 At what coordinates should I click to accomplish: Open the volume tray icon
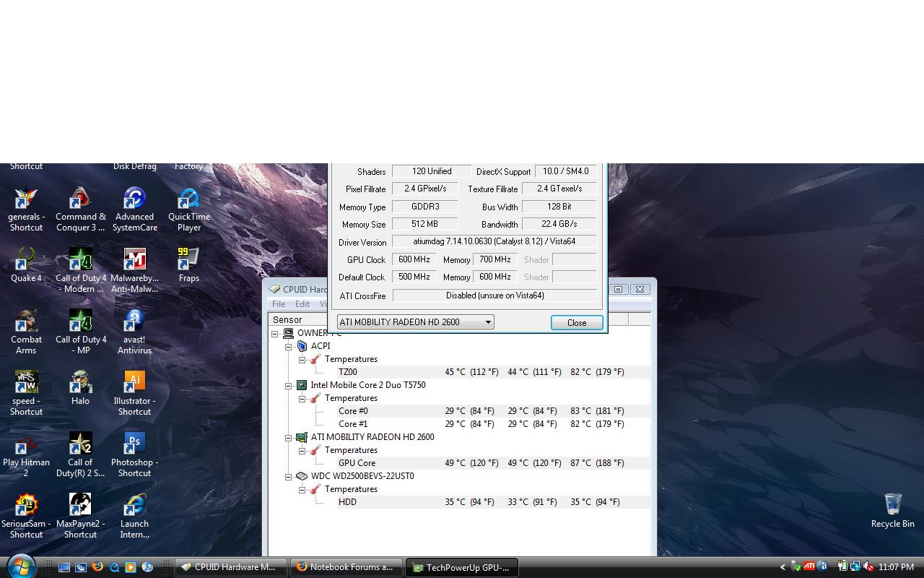868,567
